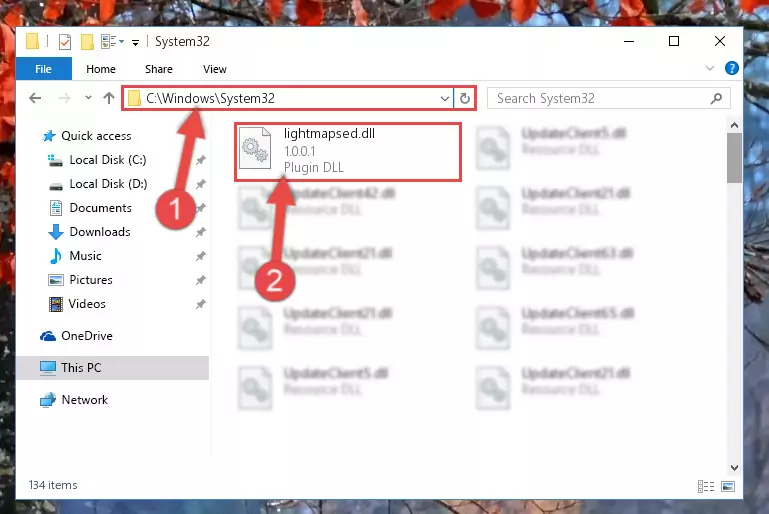Open the File ribbon tab
Screen dimensions: 769x514
pos(44,69)
